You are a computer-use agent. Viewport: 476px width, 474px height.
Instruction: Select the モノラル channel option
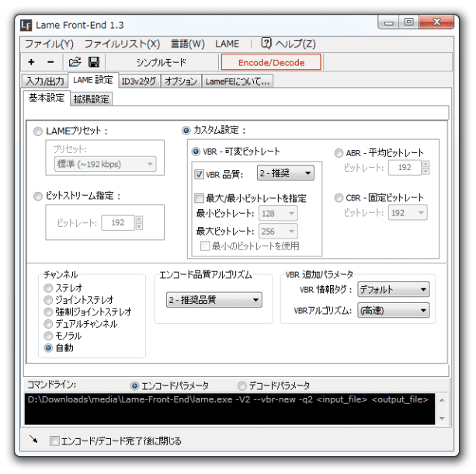[x=48, y=336]
